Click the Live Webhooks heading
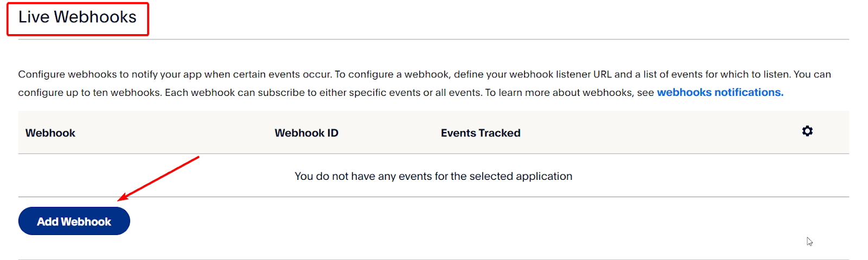 [78, 17]
